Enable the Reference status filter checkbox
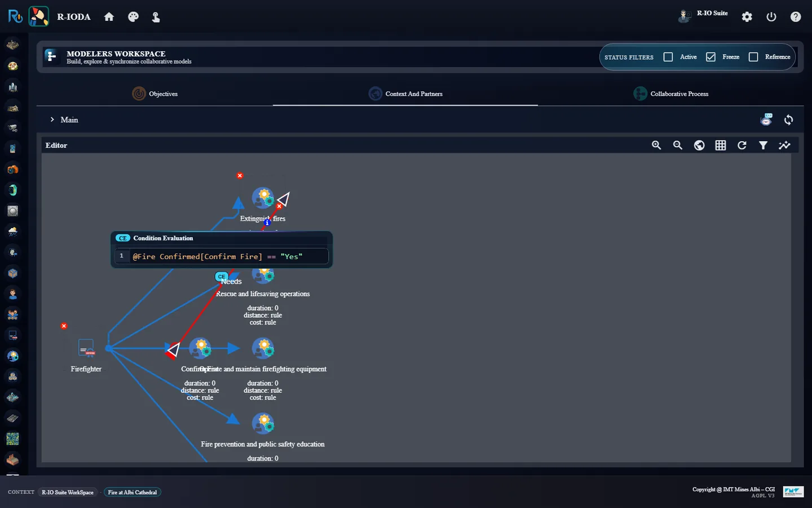Viewport: 812px width, 508px height. click(753, 57)
